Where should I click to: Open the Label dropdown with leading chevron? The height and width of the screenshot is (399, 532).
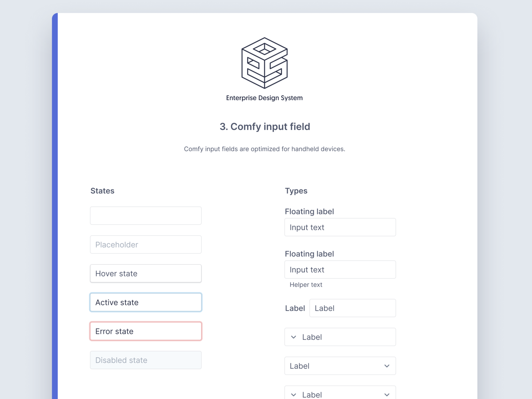coord(340,337)
